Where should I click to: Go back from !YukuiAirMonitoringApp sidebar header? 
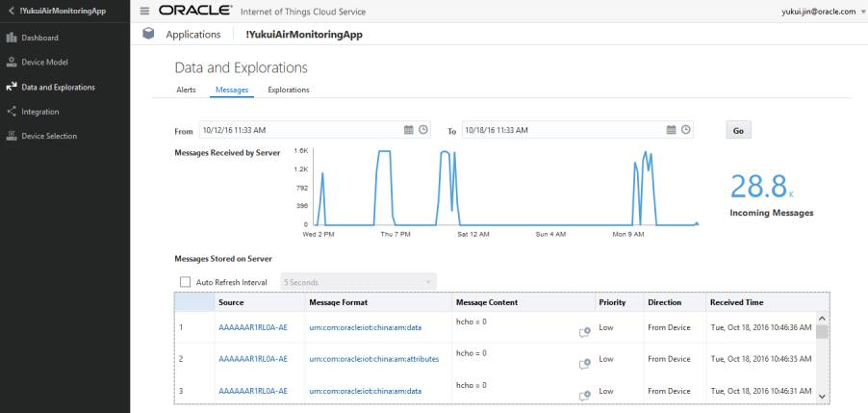[x=11, y=11]
